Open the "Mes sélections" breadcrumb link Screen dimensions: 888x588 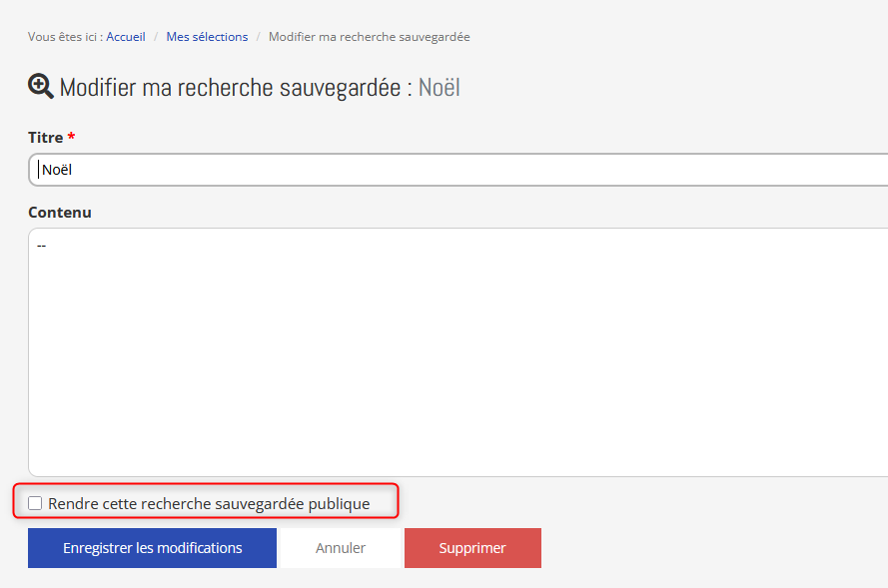coord(207,37)
